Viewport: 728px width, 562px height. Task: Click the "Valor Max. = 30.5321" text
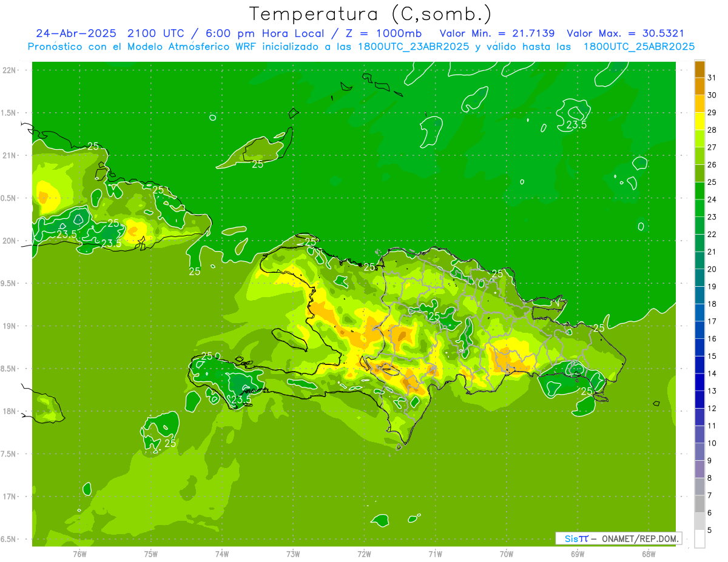[625, 33]
